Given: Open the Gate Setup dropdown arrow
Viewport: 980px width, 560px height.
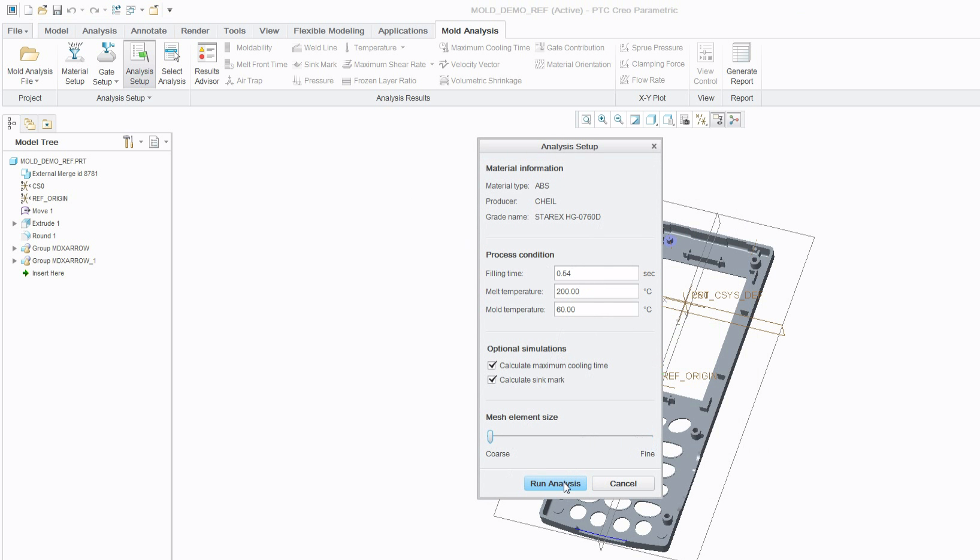Looking at the screenshot, I should 116,82.
